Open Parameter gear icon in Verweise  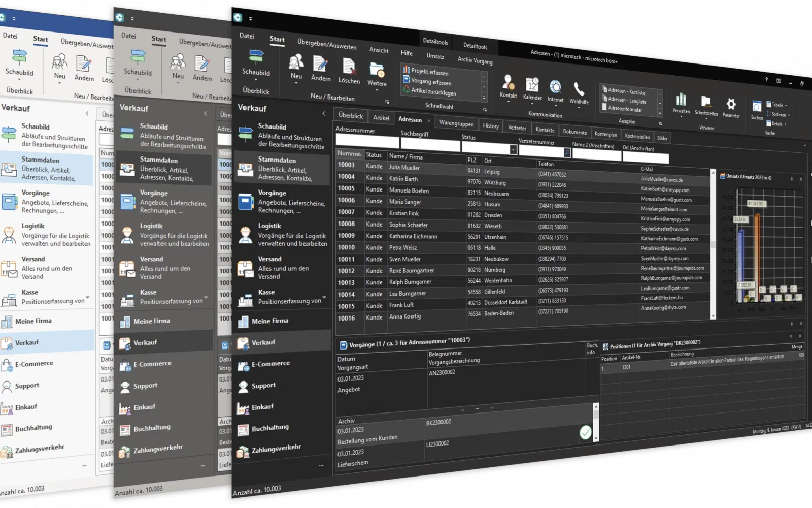click(731, 105)
